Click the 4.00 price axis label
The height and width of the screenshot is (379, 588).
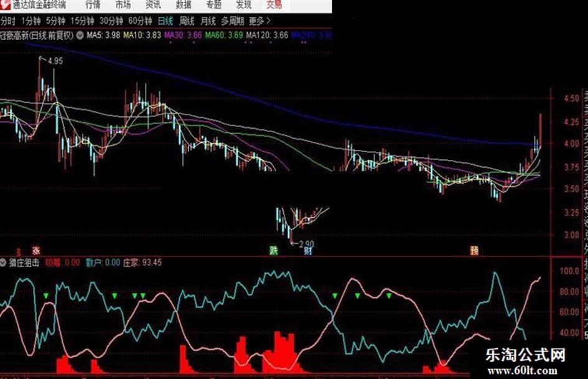click(571, 144)
